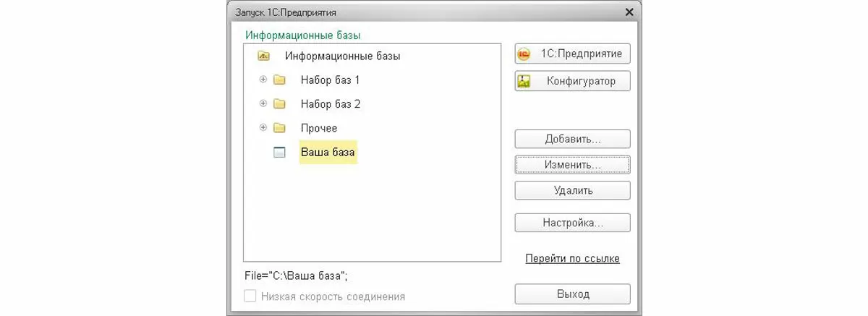
Task: Close the Запуск 1С:Предприятия window
Action: (x=629, y=12)
